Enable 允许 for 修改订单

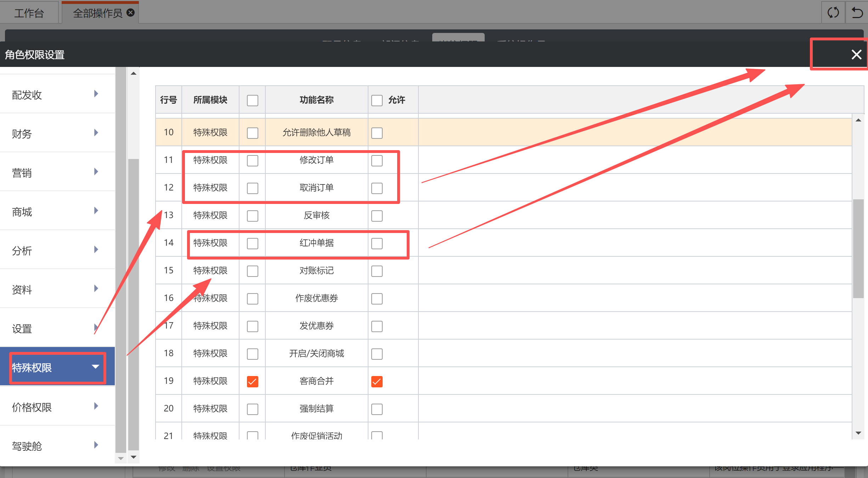(x=377, y=160)
